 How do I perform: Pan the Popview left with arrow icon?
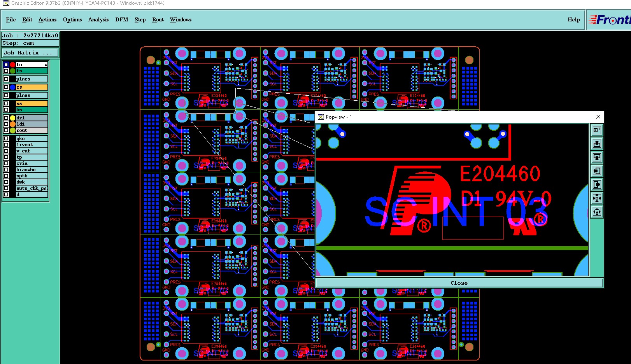click(597, 171)
